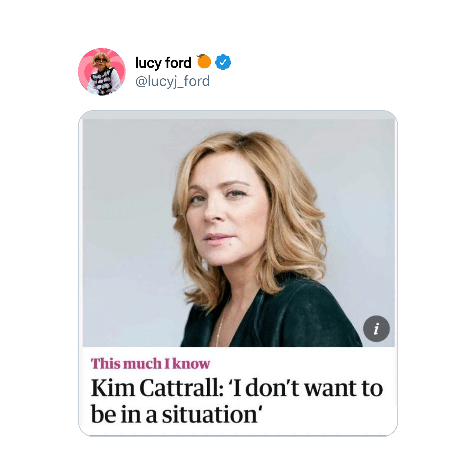Click the blue verified checkmark badge
Screen dimensions: 476x476
223,62
